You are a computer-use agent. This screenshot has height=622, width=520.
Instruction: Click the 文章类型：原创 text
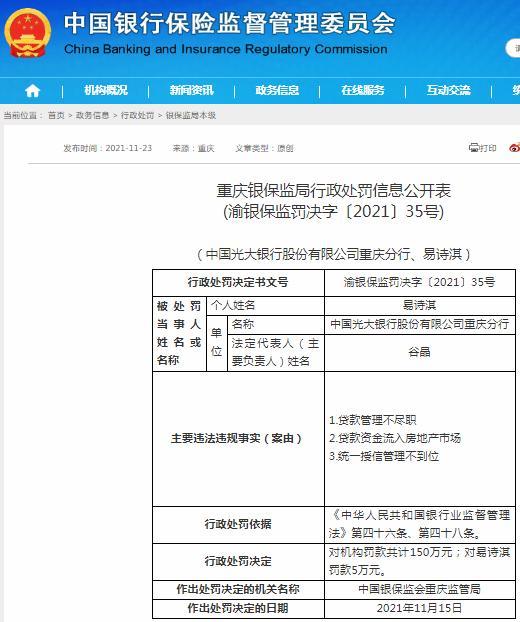[264, 148]
